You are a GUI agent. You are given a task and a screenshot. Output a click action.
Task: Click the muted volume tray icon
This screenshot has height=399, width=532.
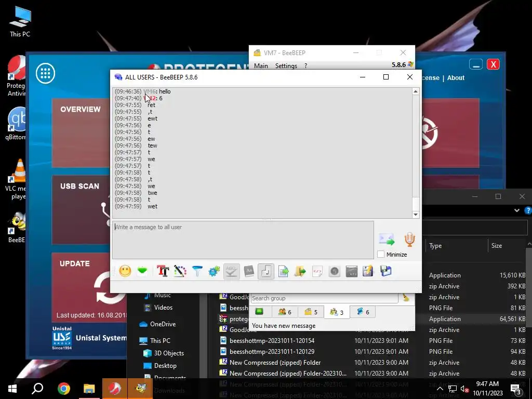(x=464, y=389)
